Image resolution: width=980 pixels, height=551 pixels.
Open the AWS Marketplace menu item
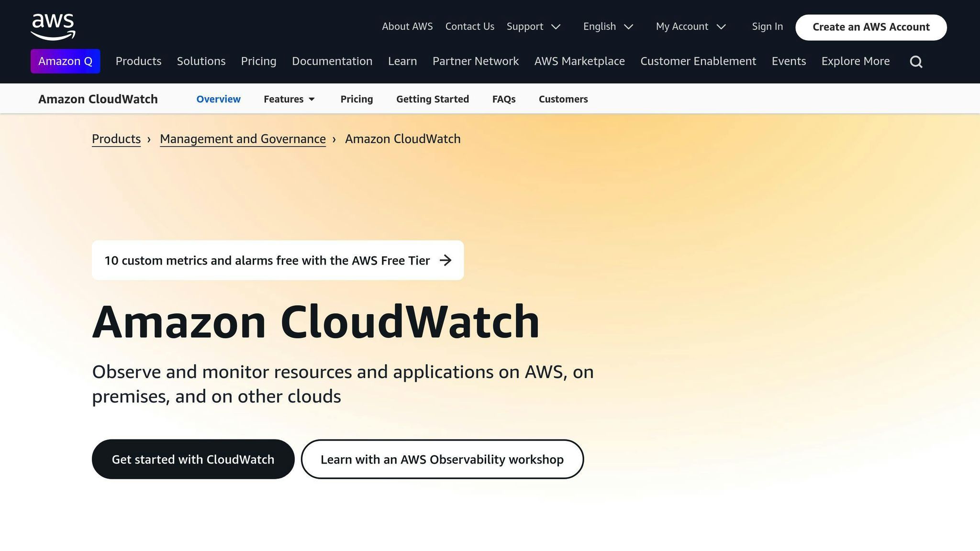tap(579, 61)
